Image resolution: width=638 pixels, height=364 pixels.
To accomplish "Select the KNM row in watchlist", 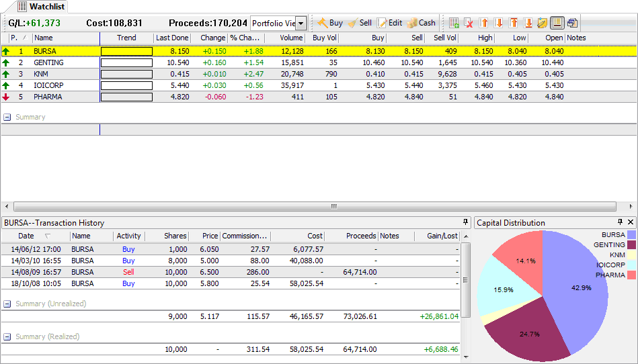I will coord(319,74).
